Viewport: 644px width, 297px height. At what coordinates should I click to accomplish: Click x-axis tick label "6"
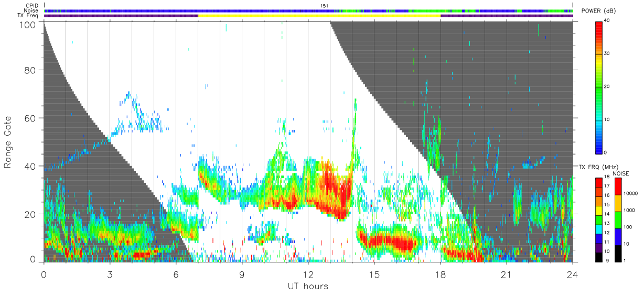176,274
